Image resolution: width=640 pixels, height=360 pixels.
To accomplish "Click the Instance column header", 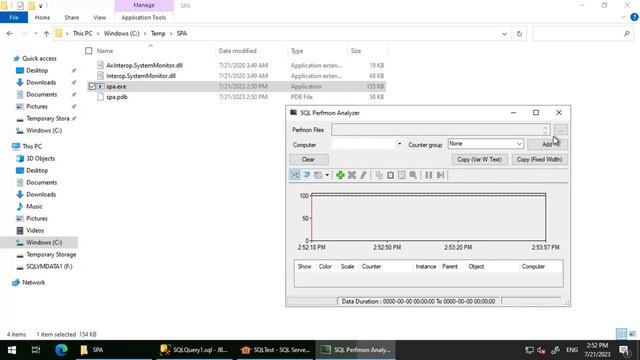I will (x=426, y=267).
